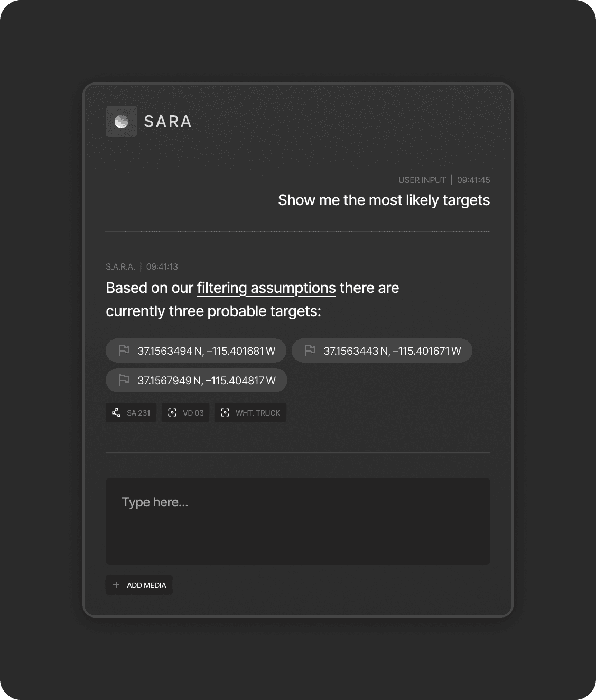Select the network node icon on the SA 231 chip

117,412
